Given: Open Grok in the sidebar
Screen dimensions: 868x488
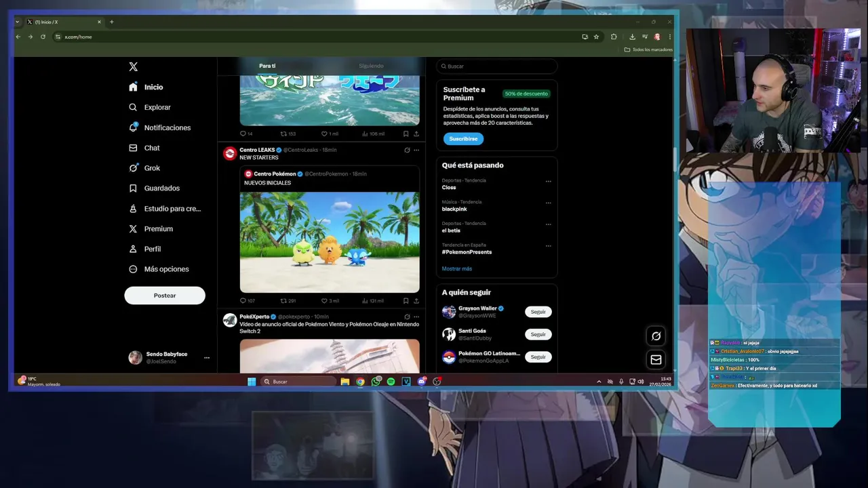Looking at the screenshot, I should point(144,168).
